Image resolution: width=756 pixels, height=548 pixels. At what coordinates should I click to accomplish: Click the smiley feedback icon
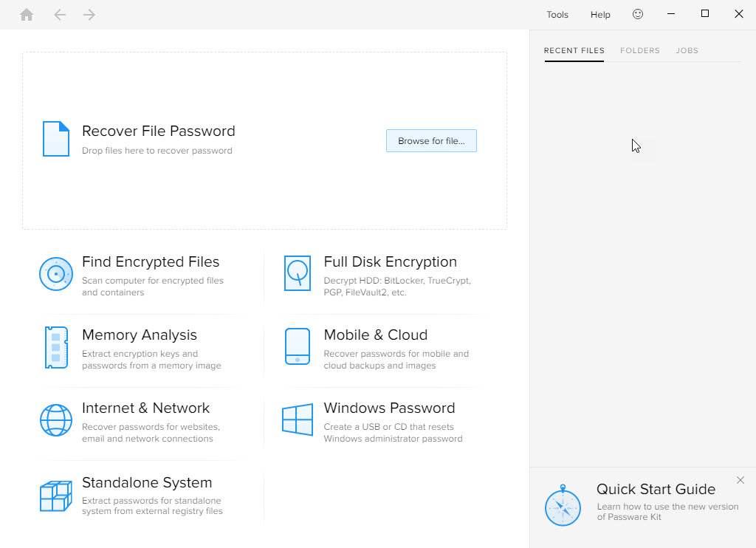[x=637, y=14]
